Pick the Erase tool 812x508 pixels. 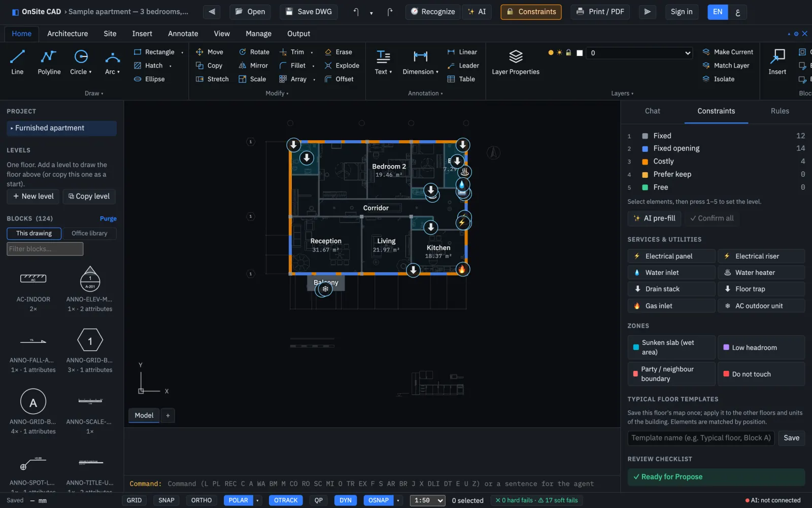(339, 52)
